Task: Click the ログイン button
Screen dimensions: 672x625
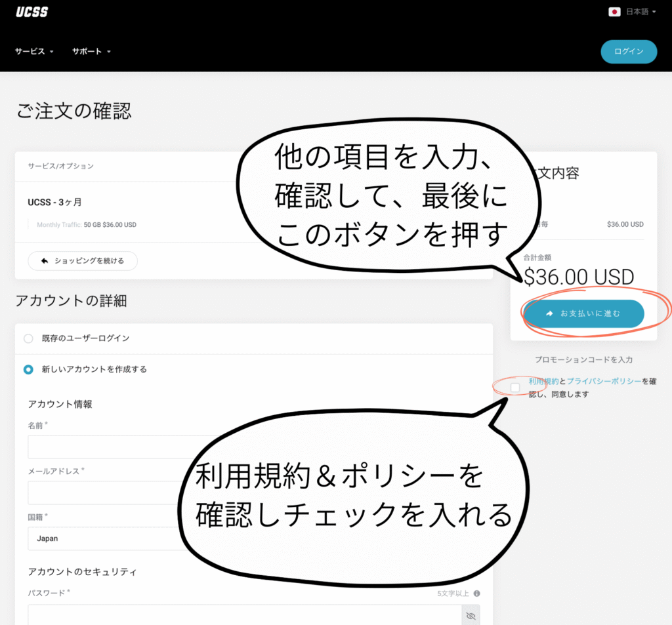Action: [x=629, y=51]
